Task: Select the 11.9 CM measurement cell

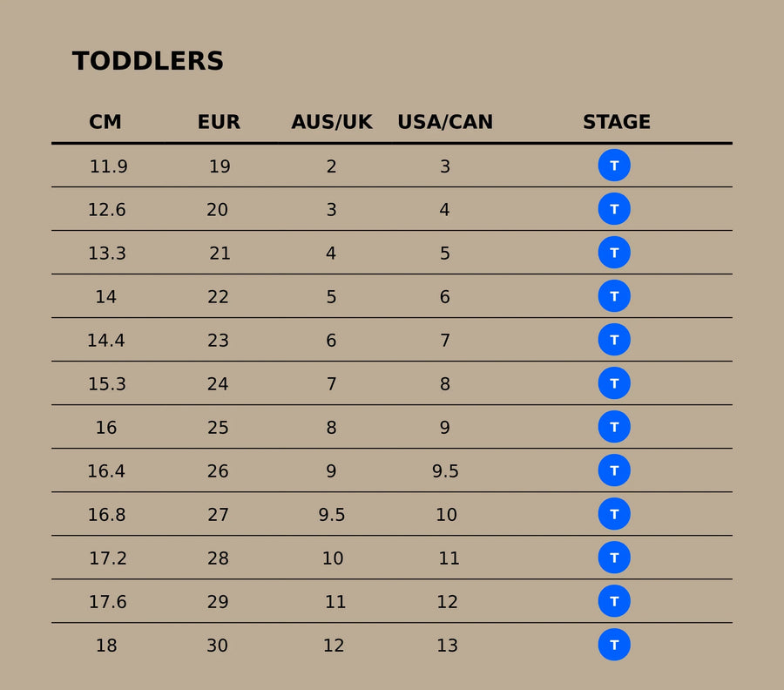Action: pos(109,166)
